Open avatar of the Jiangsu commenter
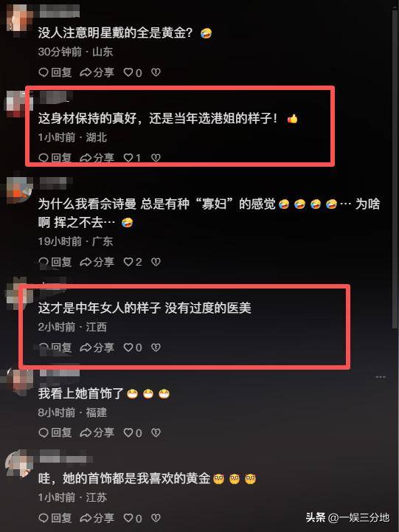The height and width of the screenshot is (532, 399). [19, 464]
